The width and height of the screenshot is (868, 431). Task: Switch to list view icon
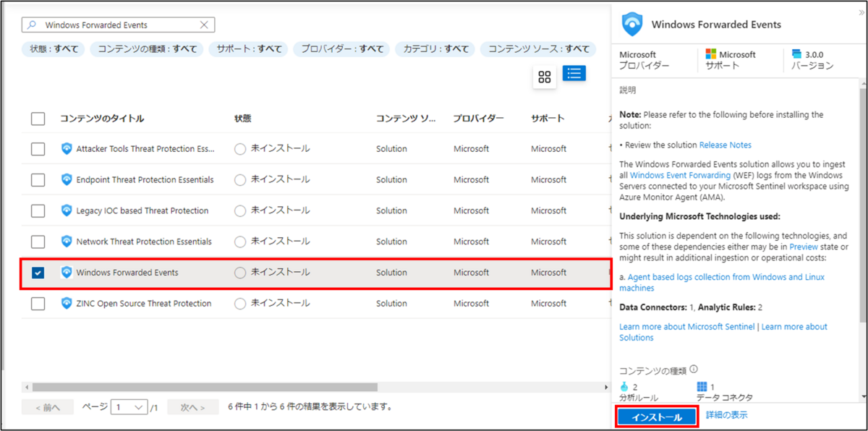(x=574, y=74)
